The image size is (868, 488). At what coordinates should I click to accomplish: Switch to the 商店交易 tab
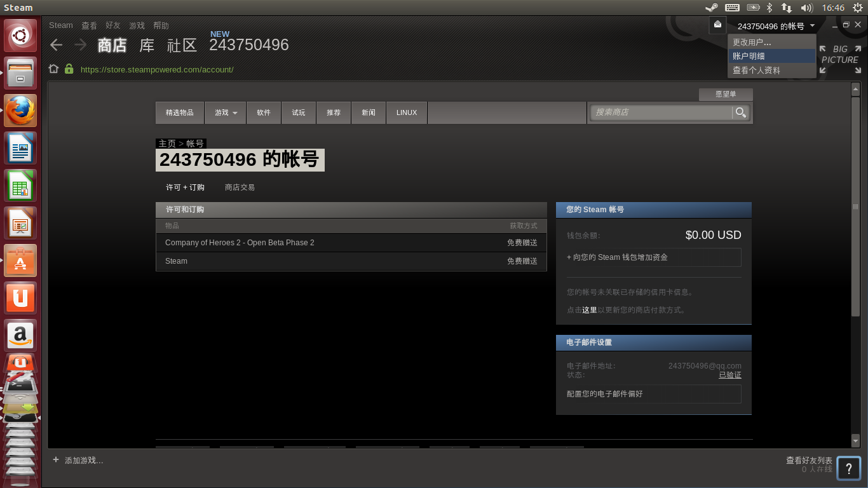pos(240,187)
